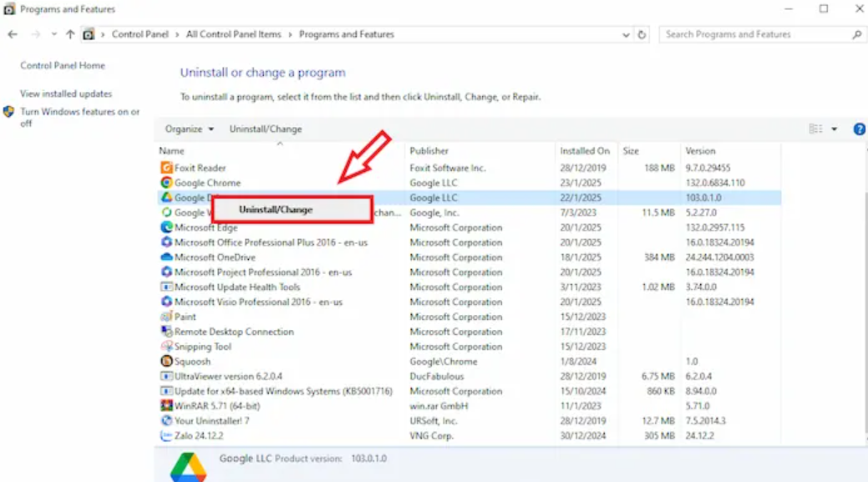Click the Programs and Features breadcrumb
Image resolution: width=868 pixels, height=482 pixels.
click(x=347, y=34)
